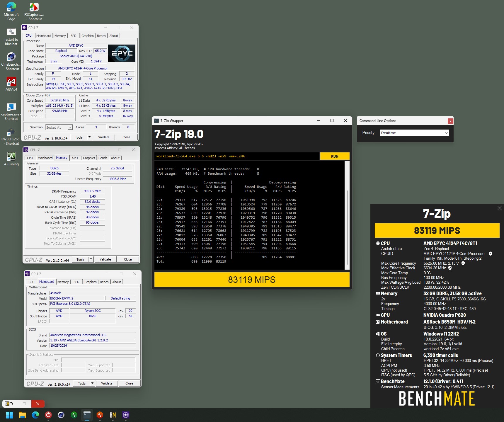The height and width of the screenshot is (422, 504).
Task: Open Memory tab in bottom CPU-Z window
Action: click(63, 282)
